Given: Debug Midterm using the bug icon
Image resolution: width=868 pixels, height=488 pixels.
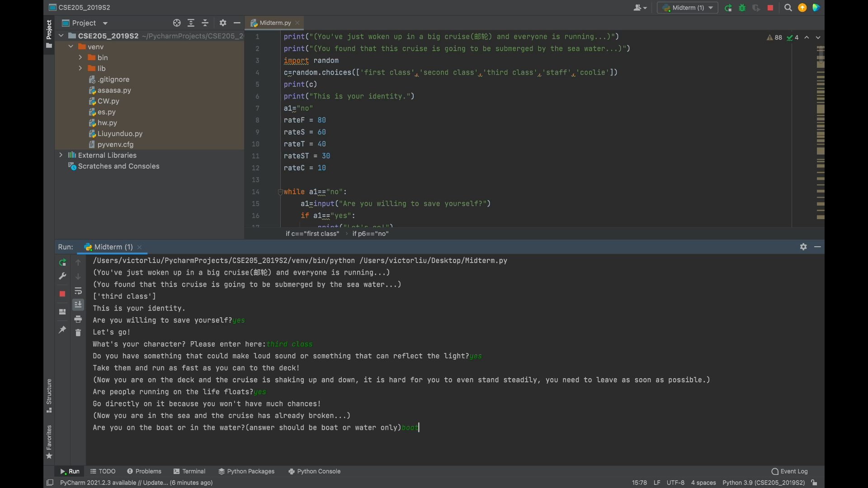Looking at the screenshot, I should (742, 8).
